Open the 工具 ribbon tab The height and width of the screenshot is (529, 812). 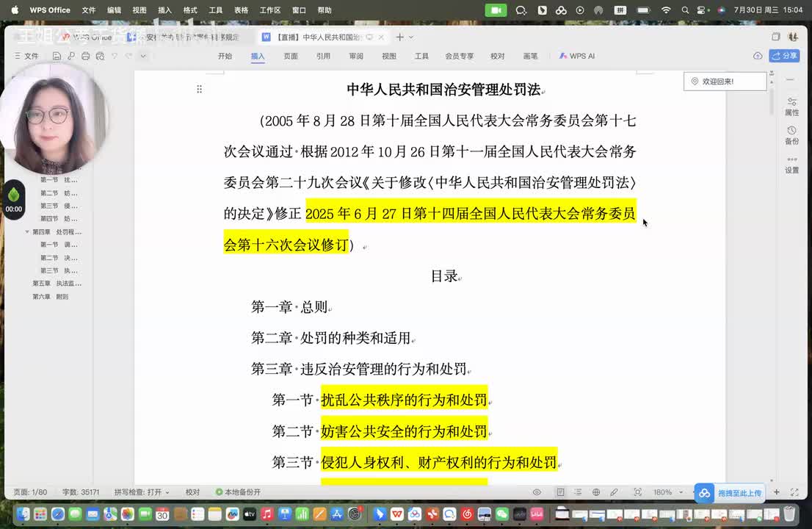(x=421, y=56)
